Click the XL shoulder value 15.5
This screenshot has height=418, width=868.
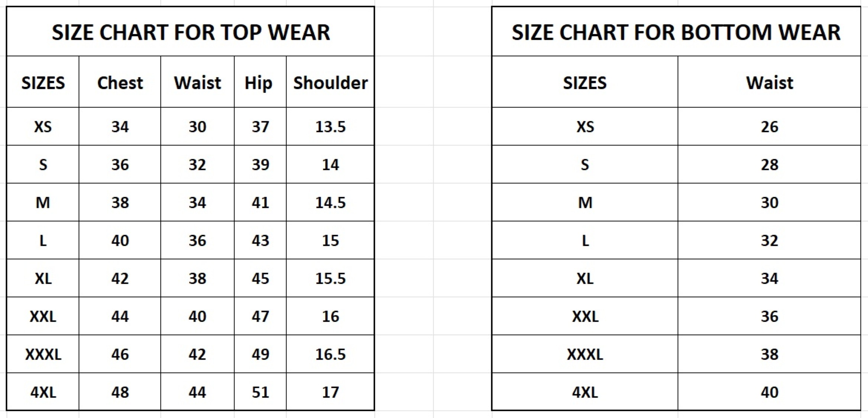tap(330, 279)
